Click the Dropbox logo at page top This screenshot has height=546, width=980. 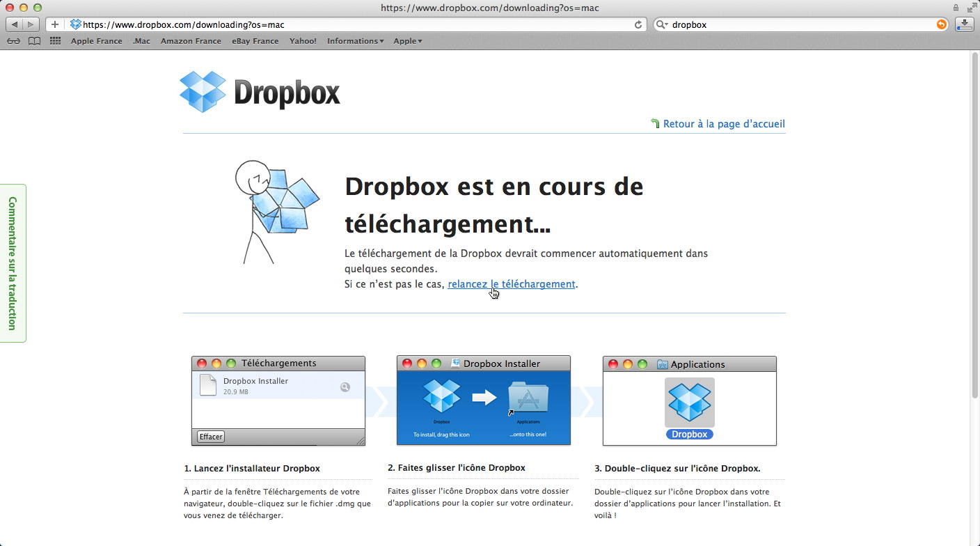click(260, 92)
